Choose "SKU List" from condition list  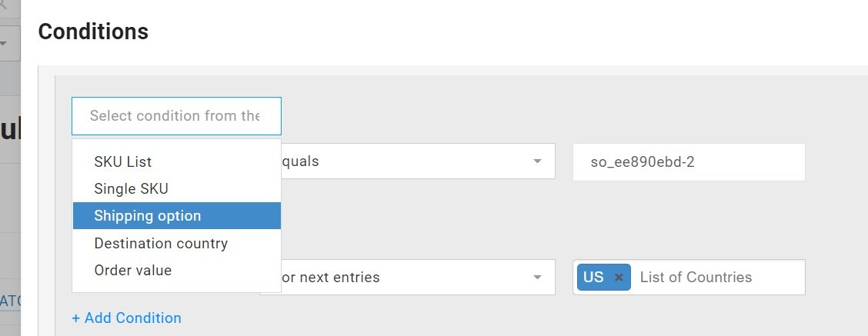123,162
